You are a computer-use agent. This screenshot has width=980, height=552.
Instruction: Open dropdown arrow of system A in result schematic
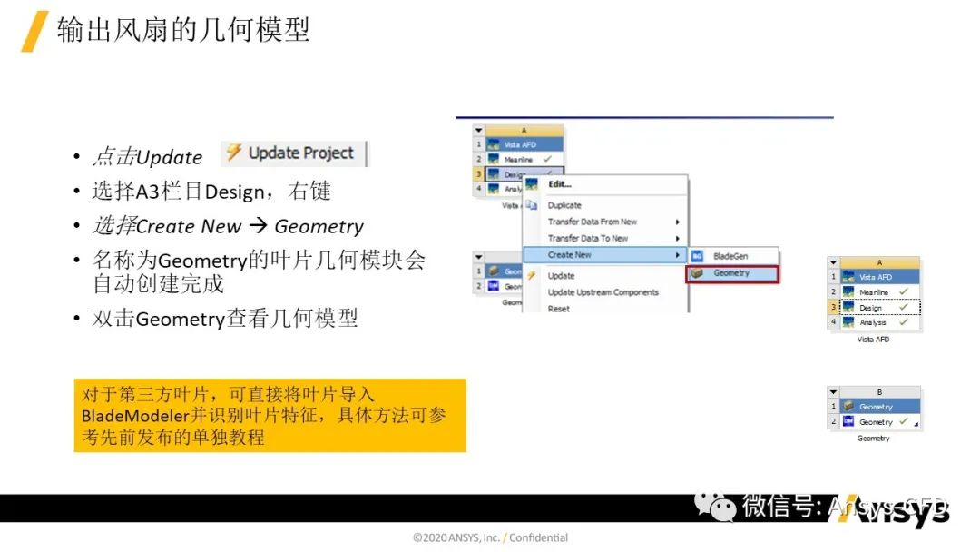point(833,262)
